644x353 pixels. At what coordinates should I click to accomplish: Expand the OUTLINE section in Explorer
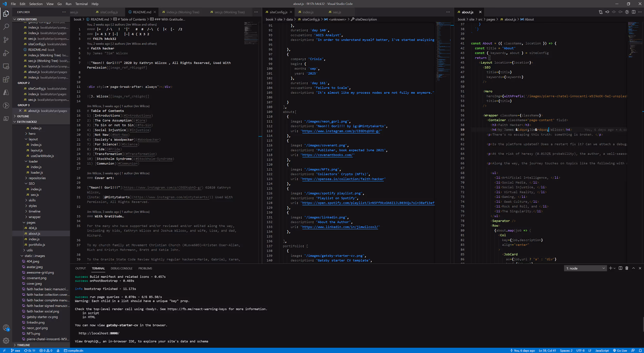tap(23, 116)
